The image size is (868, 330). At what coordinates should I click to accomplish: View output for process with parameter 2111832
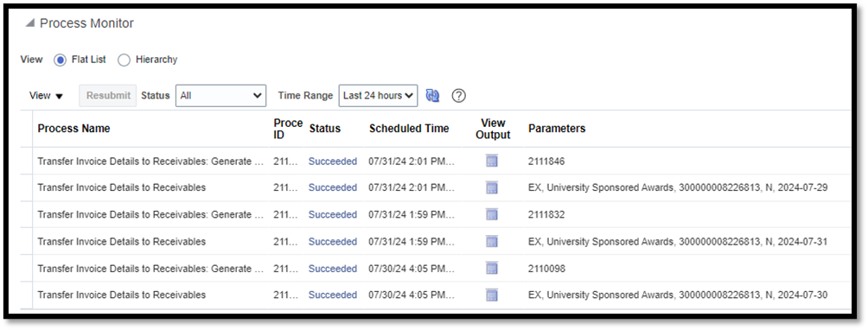[x=492, y=214]
